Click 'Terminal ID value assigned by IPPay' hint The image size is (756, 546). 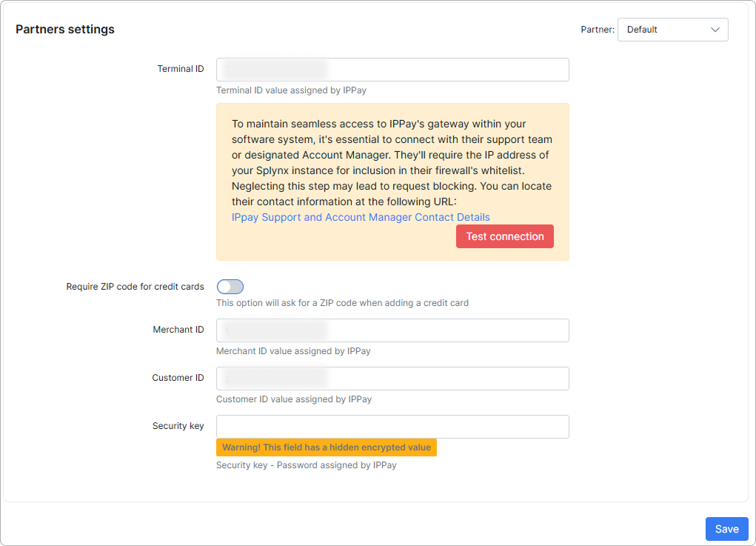click(x=291, y=90)
